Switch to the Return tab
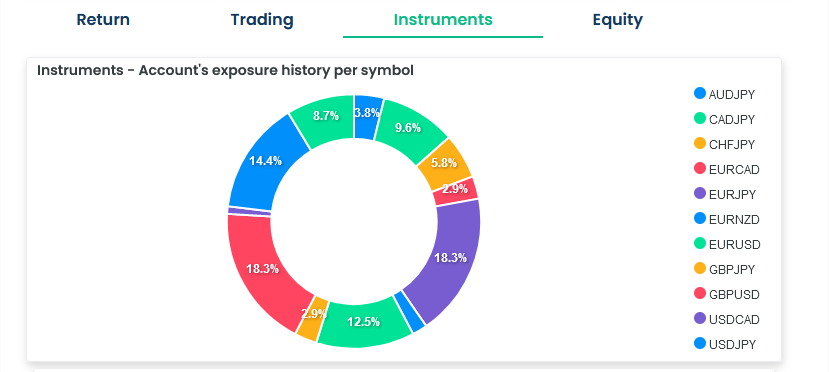 [103, 20]
